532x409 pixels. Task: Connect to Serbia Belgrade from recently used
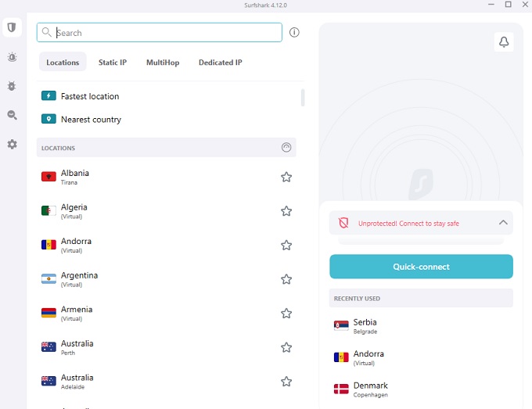point(421,326)
